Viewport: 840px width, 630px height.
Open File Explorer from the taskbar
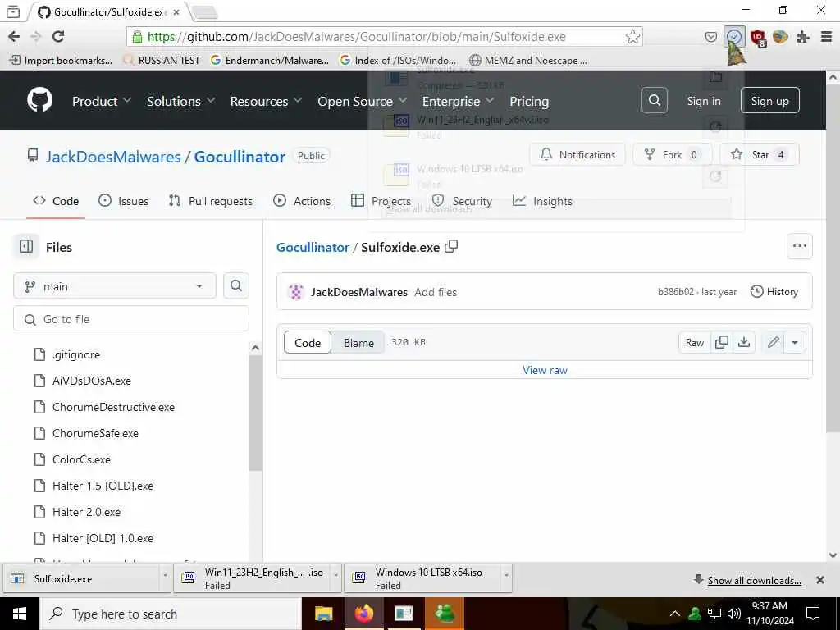click(x=323, y=614)
